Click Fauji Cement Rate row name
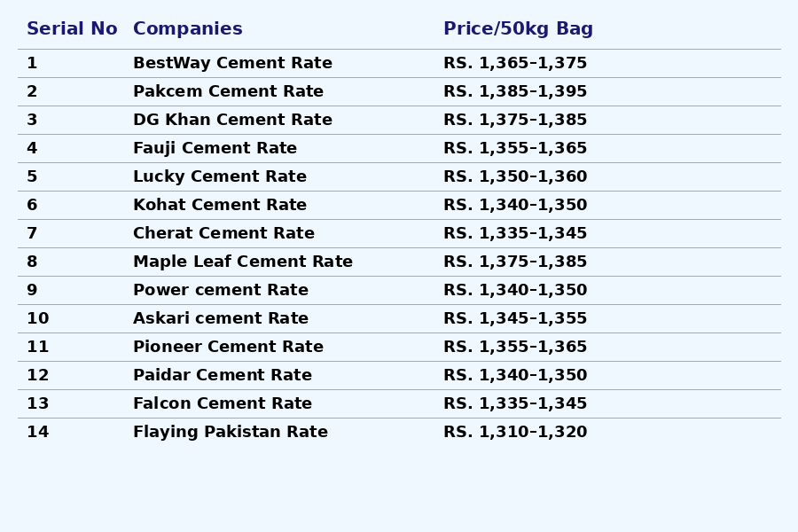 coord(215,149)
